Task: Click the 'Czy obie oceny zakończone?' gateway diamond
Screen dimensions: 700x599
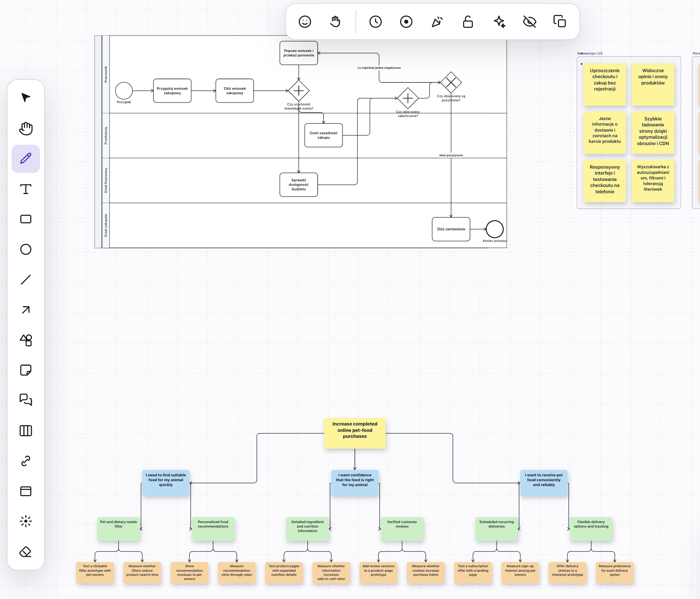Action: click(408, 98)
